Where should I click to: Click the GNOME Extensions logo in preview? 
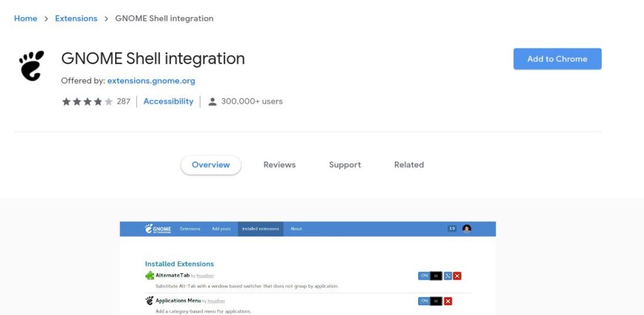click(x=158, y=229)
